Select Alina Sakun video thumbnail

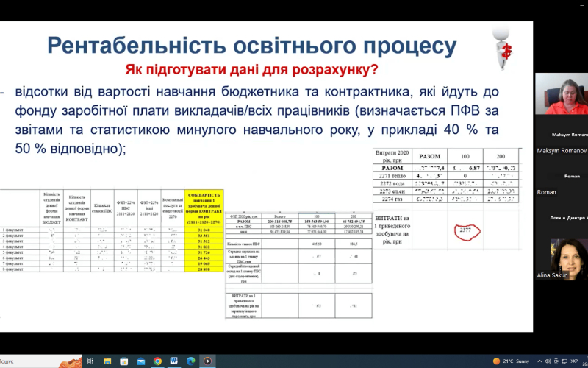tap(562, 260)
